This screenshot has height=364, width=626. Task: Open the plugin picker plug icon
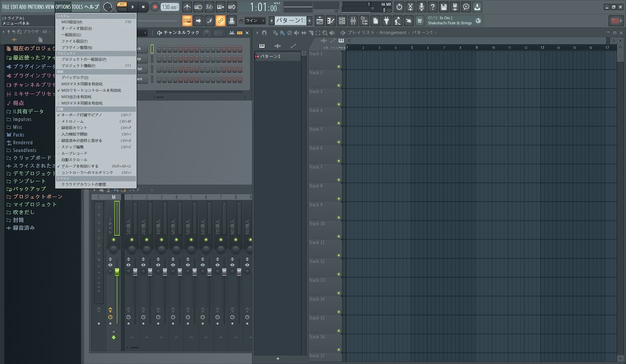387,21
